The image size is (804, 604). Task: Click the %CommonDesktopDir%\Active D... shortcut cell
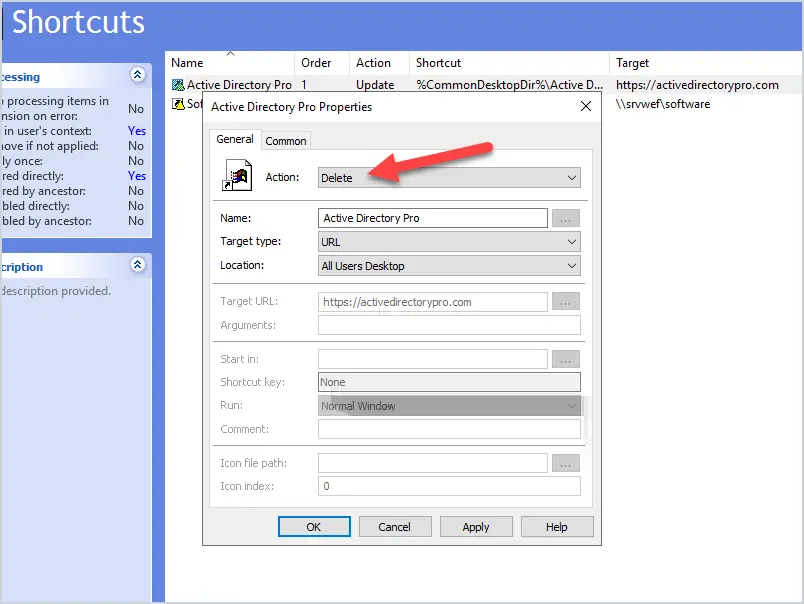pos(509,85)
